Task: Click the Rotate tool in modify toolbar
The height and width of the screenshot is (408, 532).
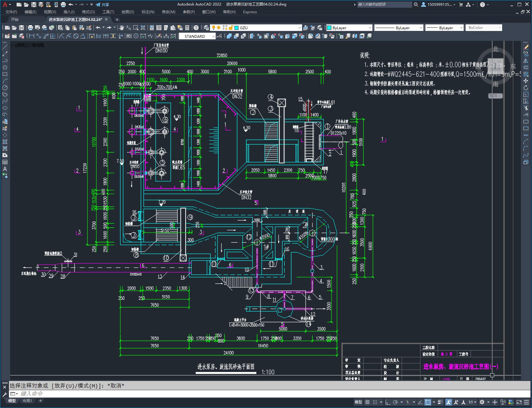Action: 526,88
